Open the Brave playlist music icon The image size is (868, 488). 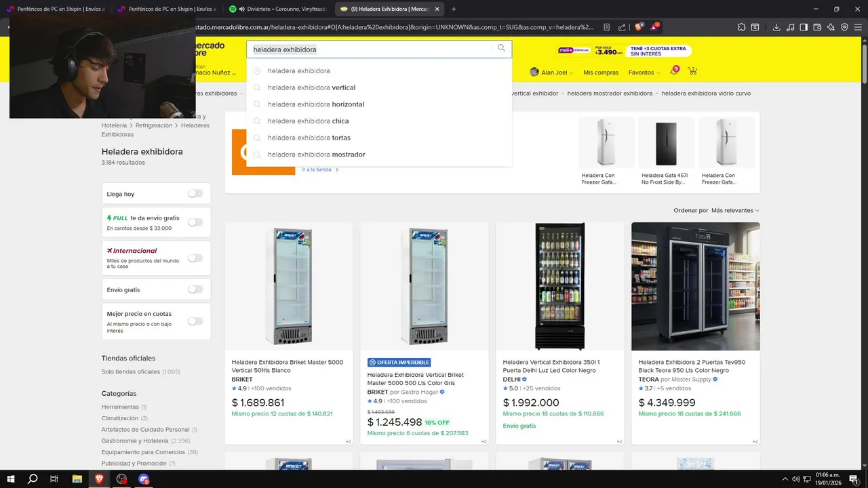pos(790,27)
